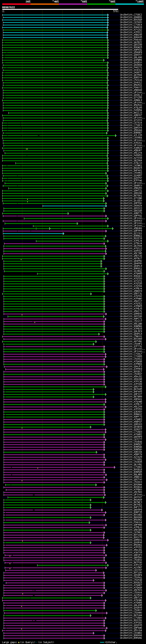146x644 pixels.
Task: Open hit UniRef100_C7S8C4
Action: pos(131,25)
